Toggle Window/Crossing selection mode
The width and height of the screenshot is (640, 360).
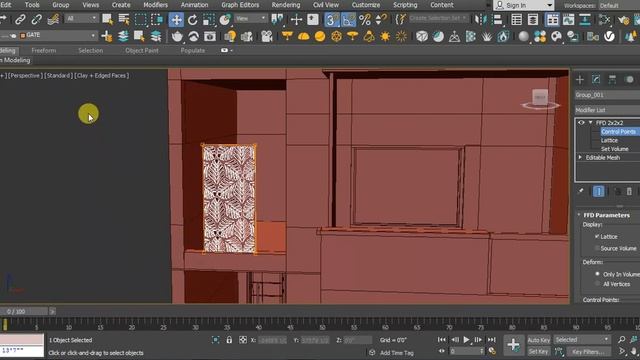(x=157, y=19)
